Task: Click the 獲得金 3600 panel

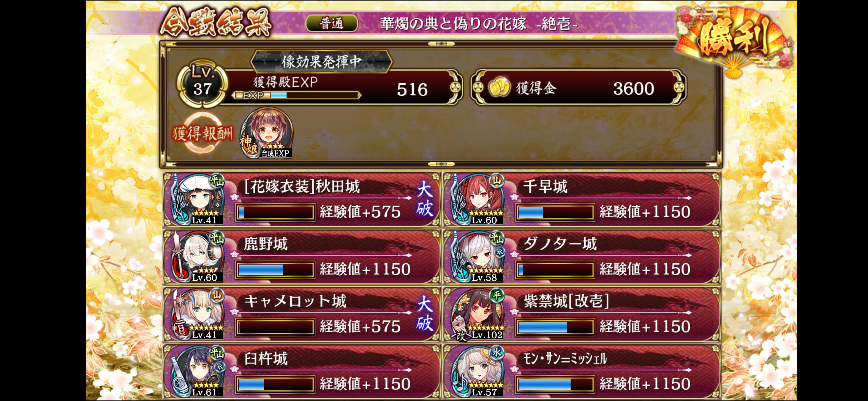Action: coord(578,88)
